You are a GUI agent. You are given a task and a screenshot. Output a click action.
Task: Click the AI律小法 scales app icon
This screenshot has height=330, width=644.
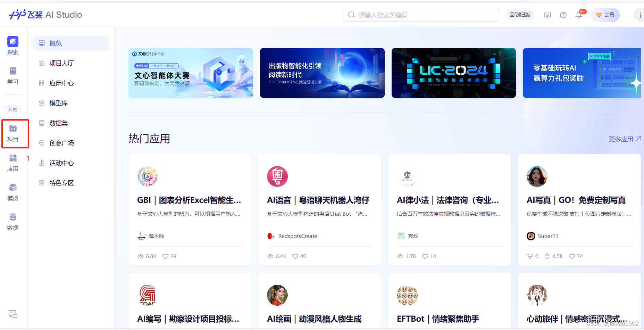(407, 176)
